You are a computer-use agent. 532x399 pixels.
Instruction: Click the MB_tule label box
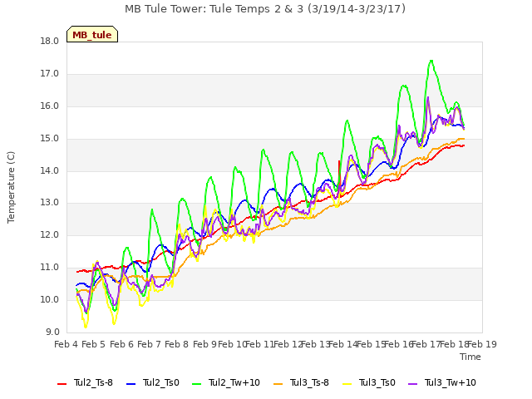(x=92, y=34)
